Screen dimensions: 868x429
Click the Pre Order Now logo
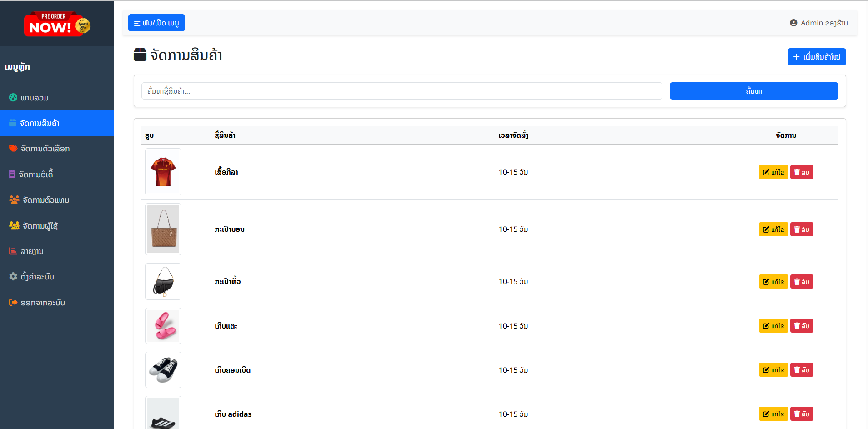coord(57,24)
